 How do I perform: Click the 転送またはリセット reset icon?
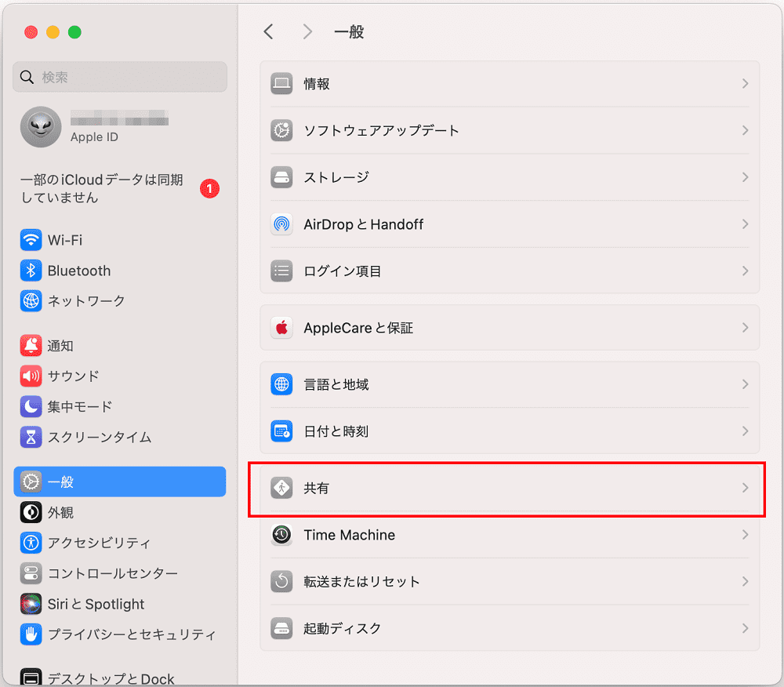[x=281, y=581]
